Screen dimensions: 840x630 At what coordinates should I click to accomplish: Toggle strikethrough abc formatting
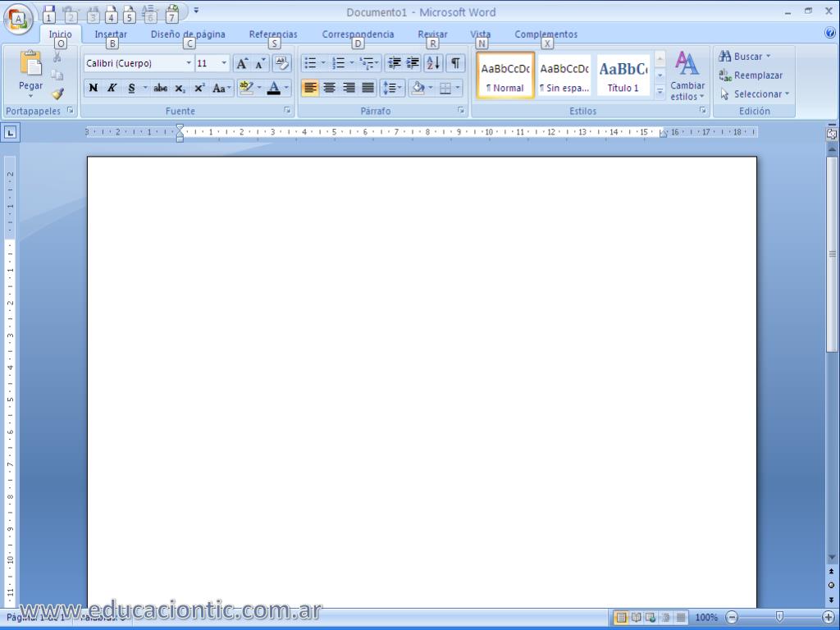click(160, 88)
